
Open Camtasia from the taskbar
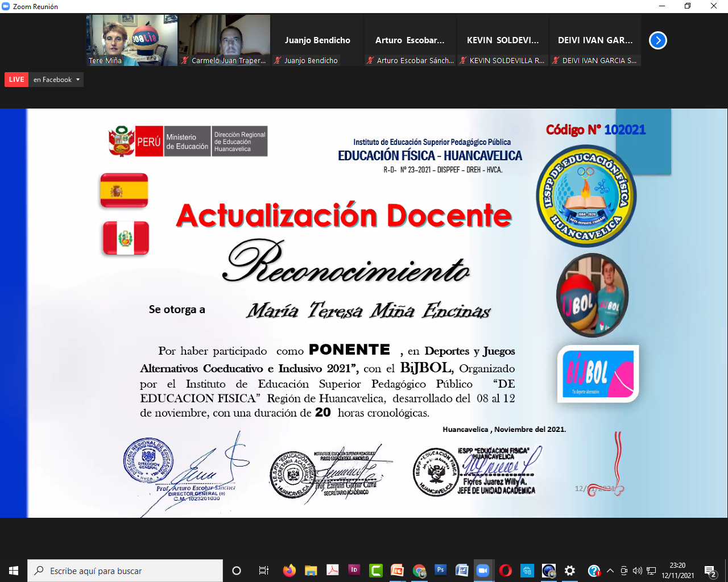(375, 571)
